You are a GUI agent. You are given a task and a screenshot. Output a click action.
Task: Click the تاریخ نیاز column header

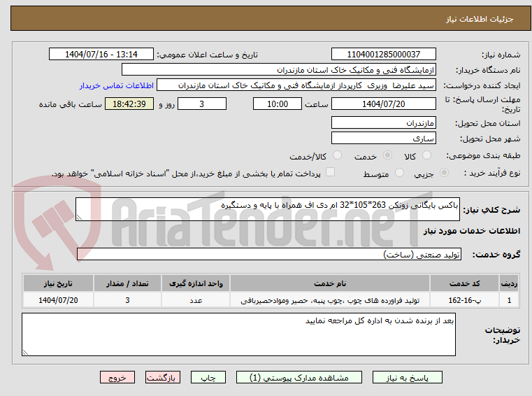click(x=58, y=283)
